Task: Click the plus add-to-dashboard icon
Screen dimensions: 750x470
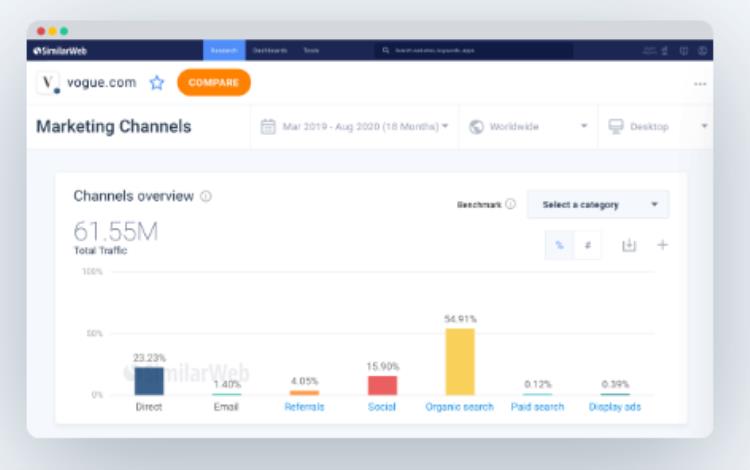Action: [662, 245]
